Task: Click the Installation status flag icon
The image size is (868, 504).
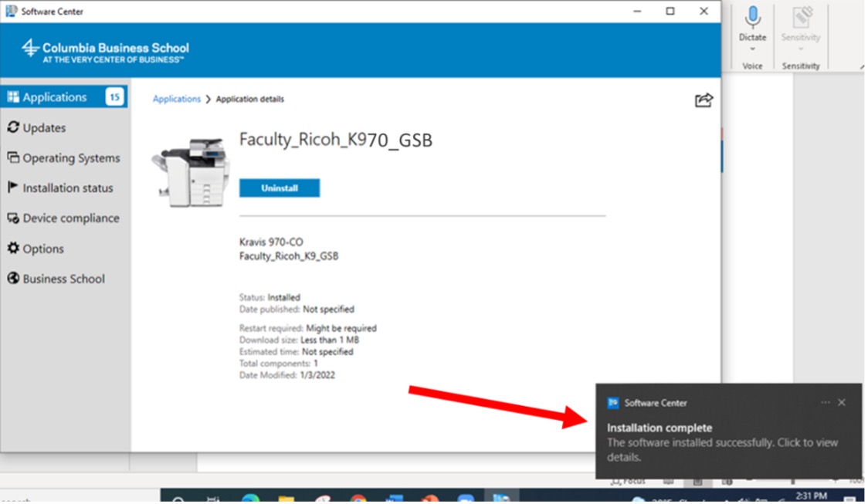Action: 12,188
